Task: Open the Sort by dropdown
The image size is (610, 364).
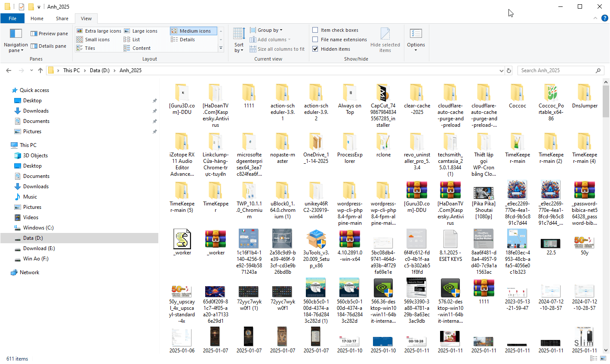Action: point(239,40)
